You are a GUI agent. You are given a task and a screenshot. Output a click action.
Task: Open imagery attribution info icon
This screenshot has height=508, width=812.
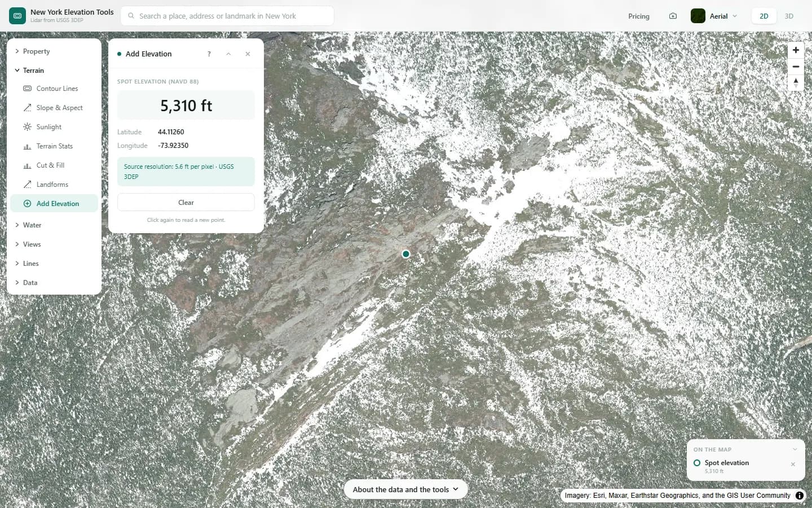point(800,496)
